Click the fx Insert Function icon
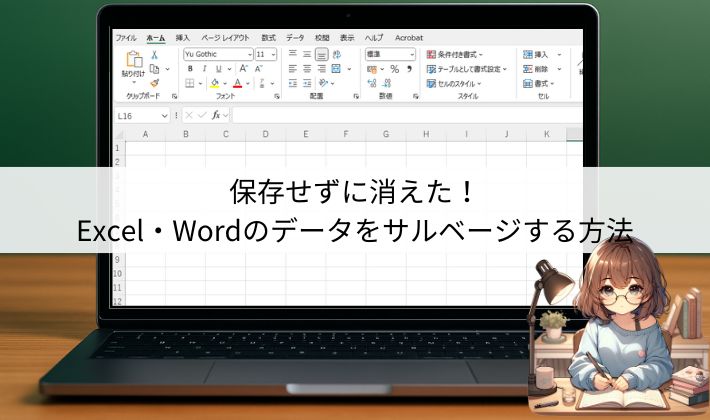Viewport: 710px width, 420px height. click(x=216, y=115)
